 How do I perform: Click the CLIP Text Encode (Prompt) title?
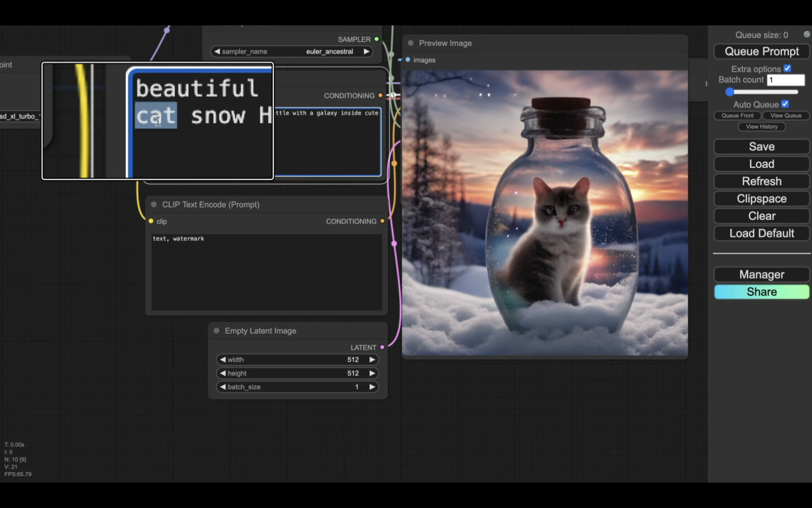(x=211, y=205)
